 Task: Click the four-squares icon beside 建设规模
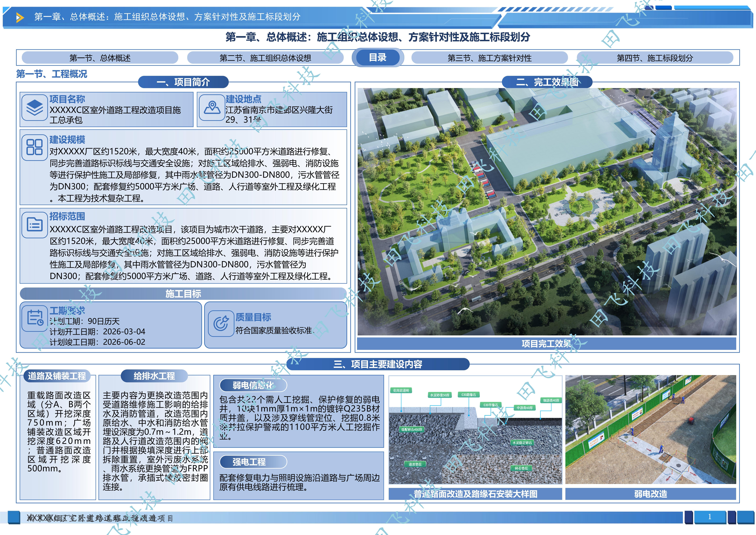click(35, 147)
